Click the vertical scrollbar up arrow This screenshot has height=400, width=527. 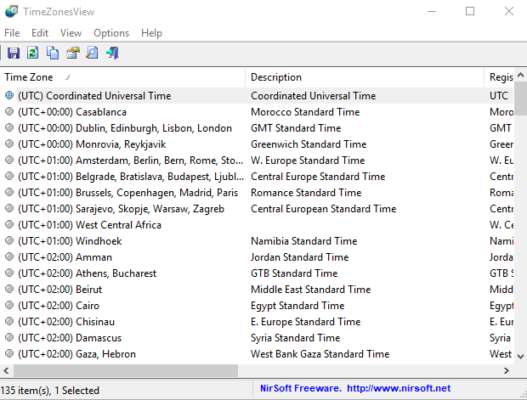(x=520, y=75)
